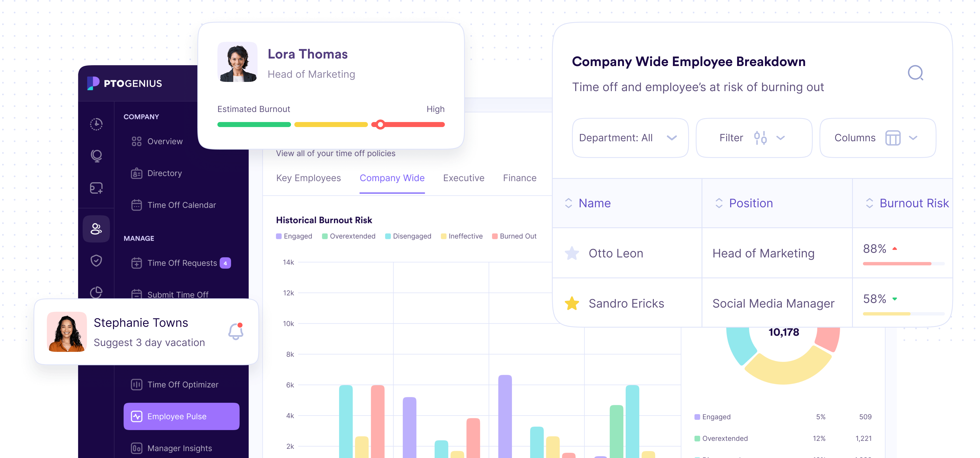Expand the Columns dropdown
980x458 pixels.
(878, 138)
